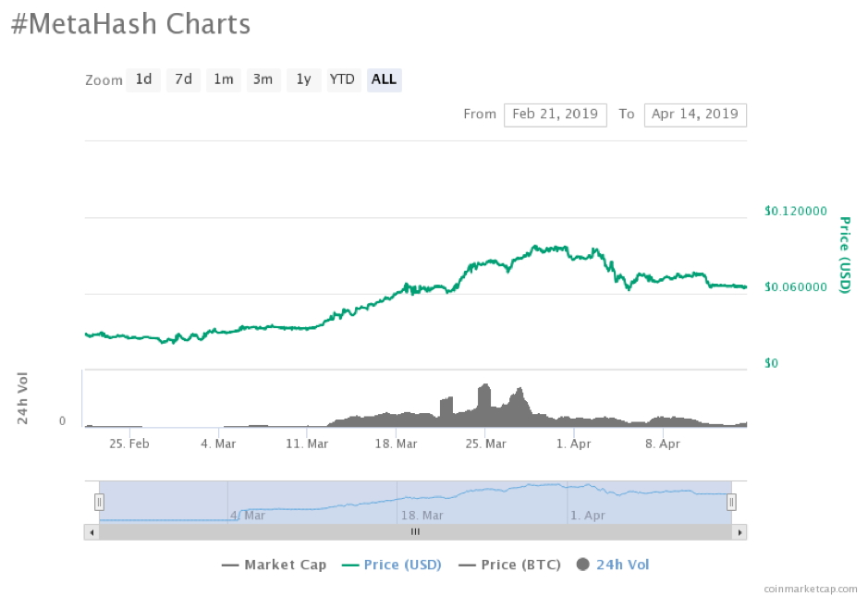Screen dimensions: 868x596
Task: Click the tallest volume bar near 25. Mar
Action: point(483,404)
